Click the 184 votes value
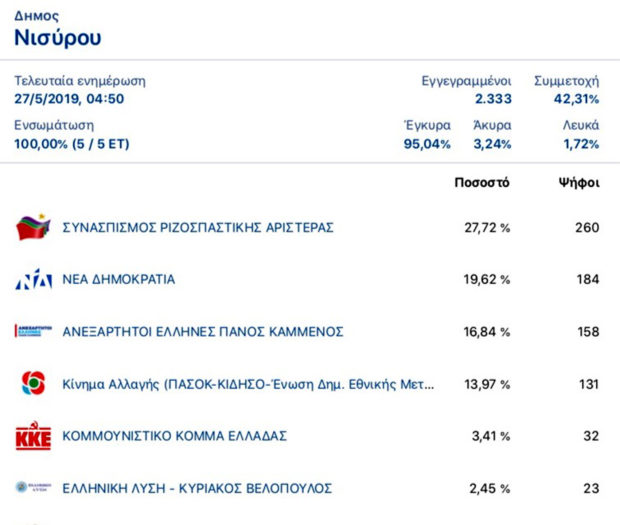Screen dimensions: 620x525 (x=588, y=279)
